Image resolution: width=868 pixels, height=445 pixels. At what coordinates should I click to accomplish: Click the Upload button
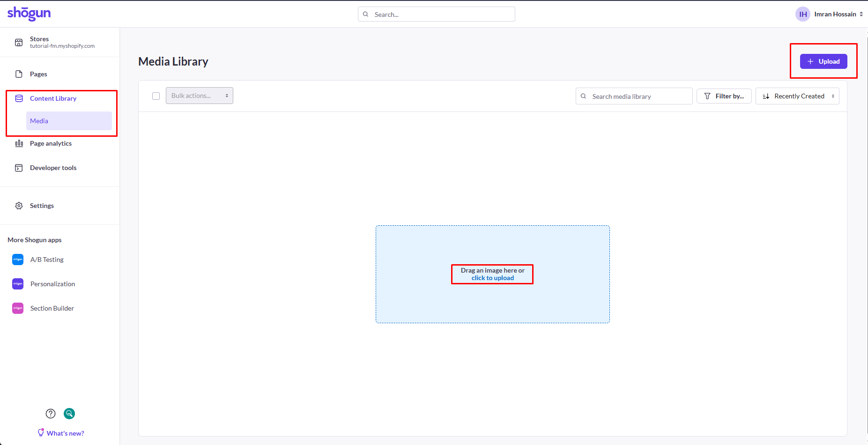[823, 61]
